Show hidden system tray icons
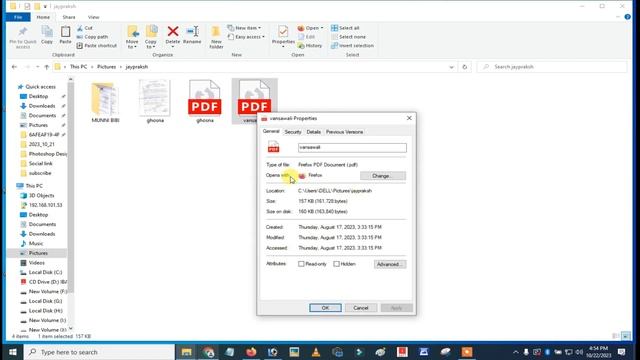 pyautogui.click(x=516, y=352)
